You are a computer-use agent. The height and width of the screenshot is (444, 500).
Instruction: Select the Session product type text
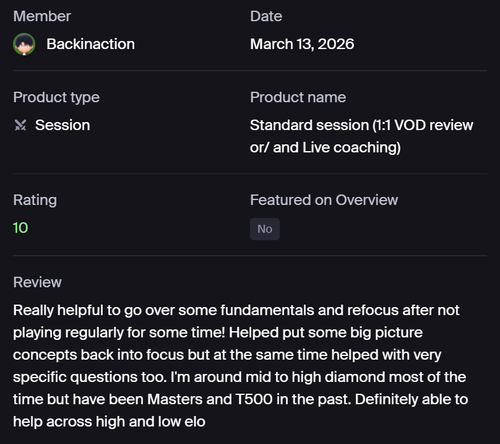click(x=63, y=125)
